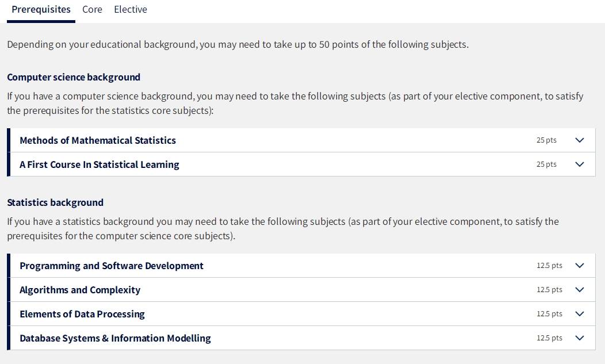Open chevron for Database Systems & Information Modelling
This screenshot has height=364, width=605.
coord(580,338)
